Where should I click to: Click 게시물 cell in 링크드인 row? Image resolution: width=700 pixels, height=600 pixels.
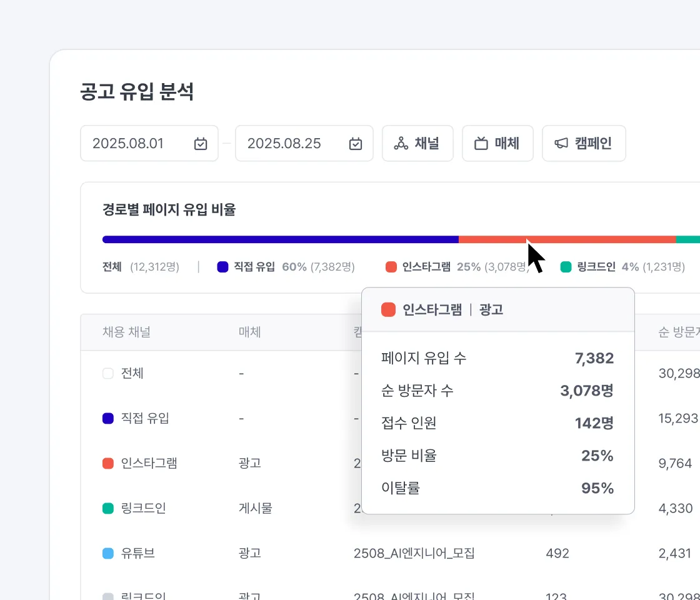pyautogui.click(x=256, y=509)
